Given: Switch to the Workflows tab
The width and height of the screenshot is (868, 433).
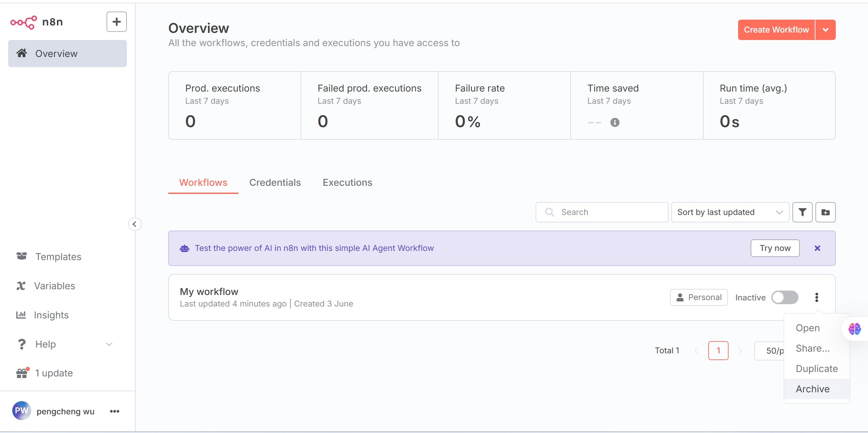Looking at the screenshot, I should click(x=203, y=182).
